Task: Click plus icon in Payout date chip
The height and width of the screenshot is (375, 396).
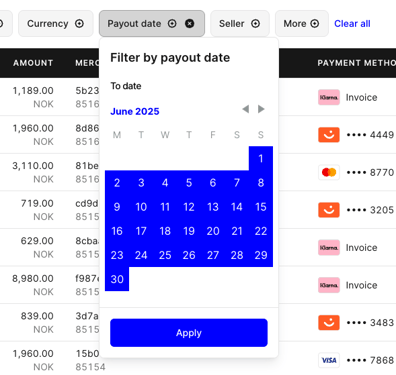Action: [x=172, y=24]
